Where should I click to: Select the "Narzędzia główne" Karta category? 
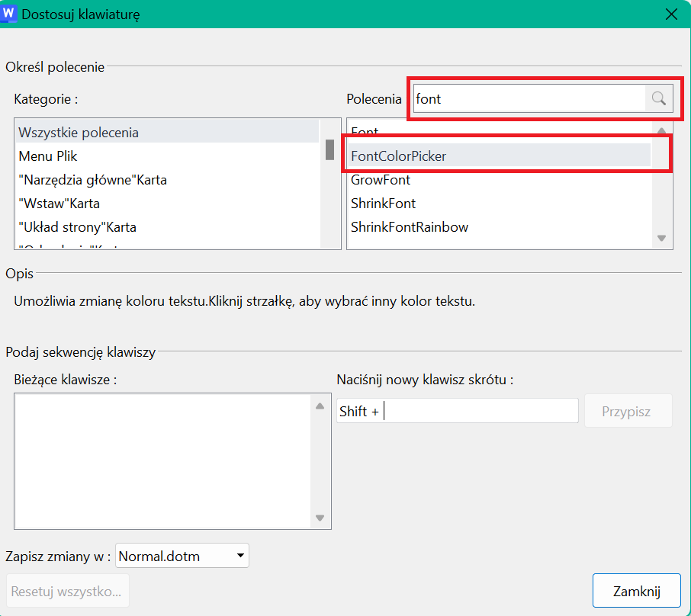pos(167,180)
